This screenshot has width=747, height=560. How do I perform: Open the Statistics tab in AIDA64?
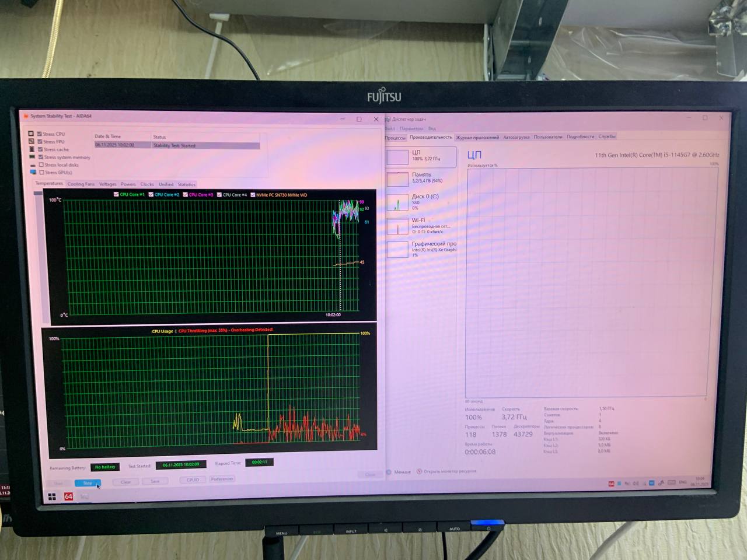187,184
